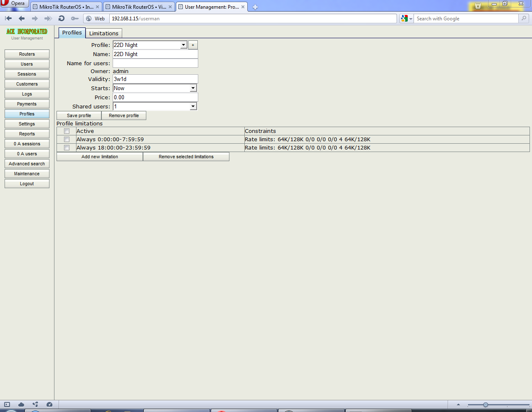Viewport: 532px width, 412px height.
Task: Open the Opera main menu button
Action: click(x=14, y=3)
